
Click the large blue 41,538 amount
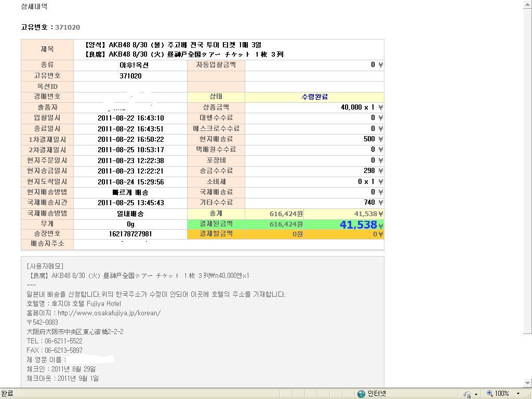click(x=358, y=224)
